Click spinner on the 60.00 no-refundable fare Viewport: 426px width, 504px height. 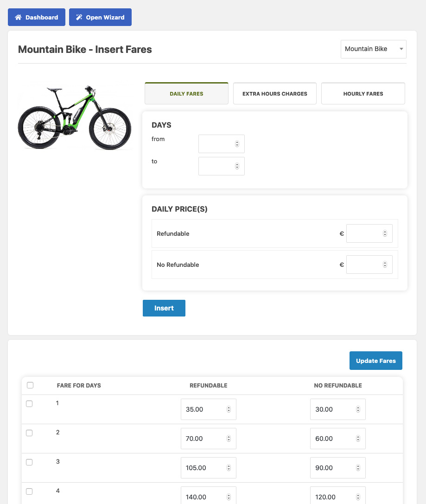tap(358, 439)
